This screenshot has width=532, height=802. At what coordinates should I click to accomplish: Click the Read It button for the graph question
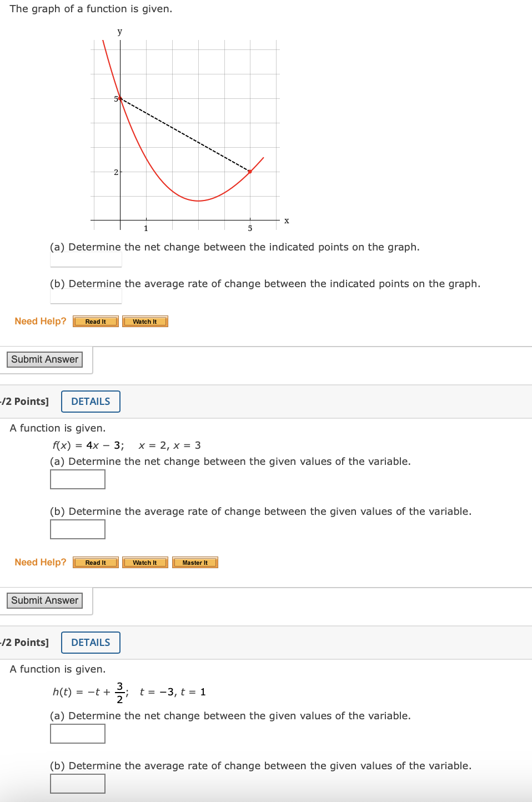(x=95, y=321)
